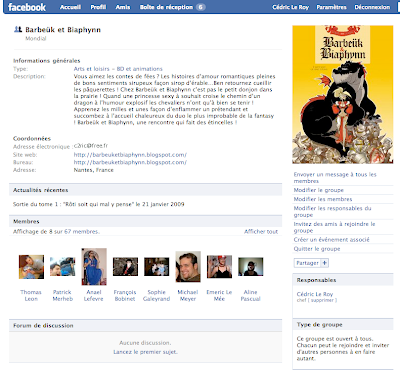The width and height of the screenshot is (400, 370).
Task: Click the Sortie du tome 1 news text
Action: coord(99,204)
